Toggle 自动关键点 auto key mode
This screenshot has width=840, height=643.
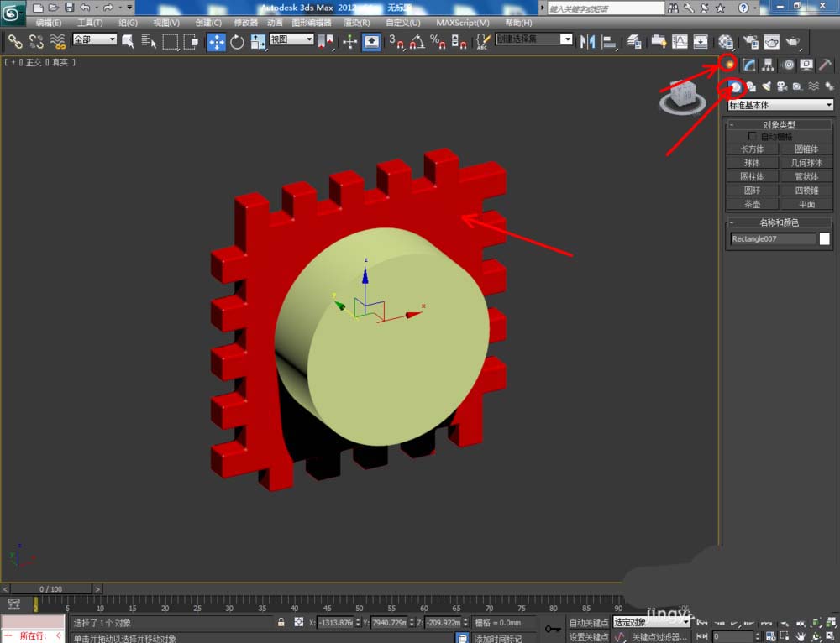pos(589,623)
